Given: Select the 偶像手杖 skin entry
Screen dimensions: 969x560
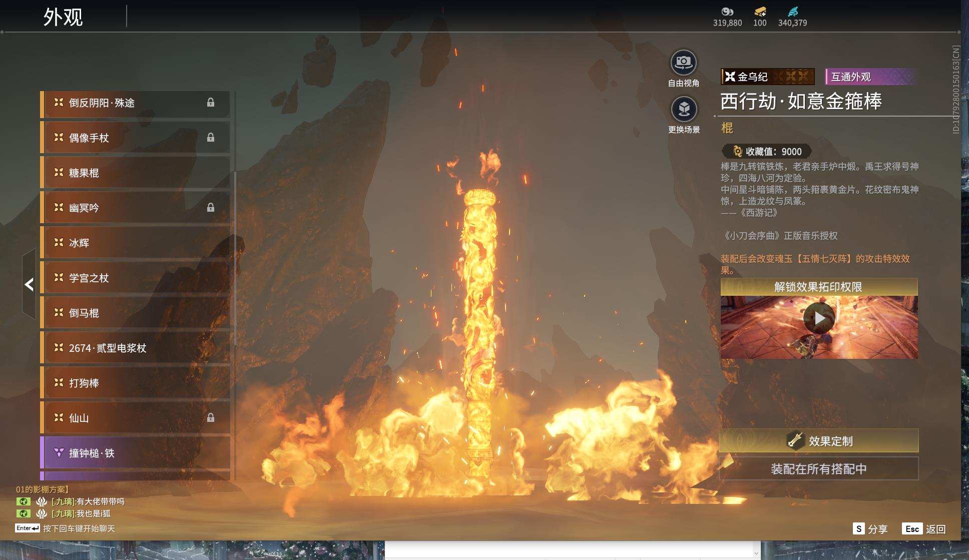Looking at the screenshot, I should [135, 138].
